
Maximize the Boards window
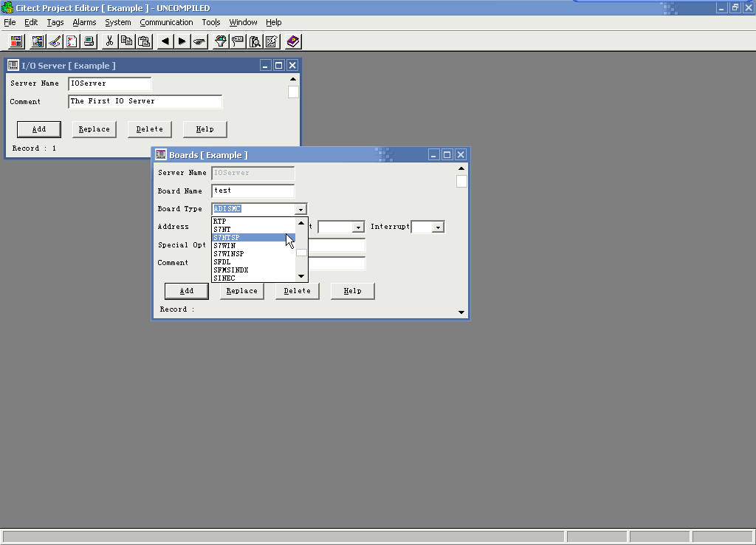pyautogui.click(x=447, y=155)
